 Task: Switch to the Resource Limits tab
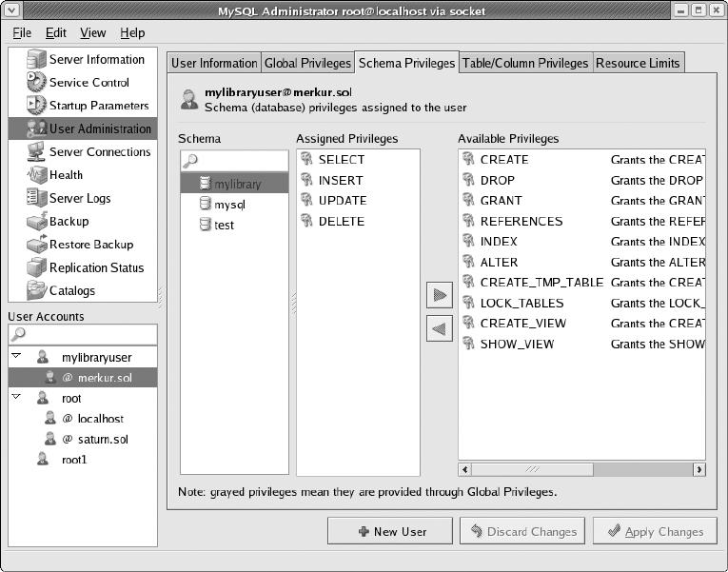coord(638,63)
